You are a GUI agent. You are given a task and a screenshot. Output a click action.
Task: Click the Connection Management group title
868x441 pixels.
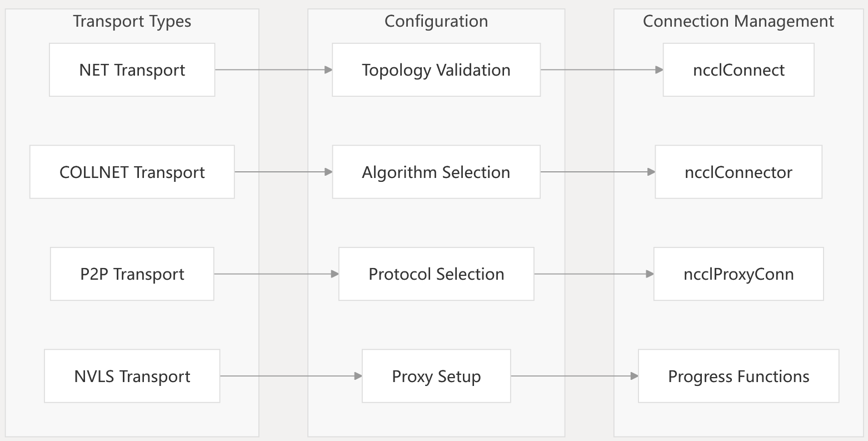(739, 22)
